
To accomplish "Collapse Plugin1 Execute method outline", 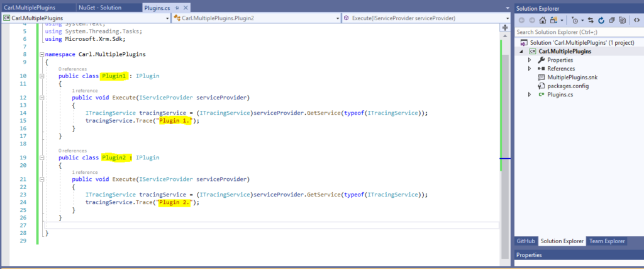I will click(42, 98).
